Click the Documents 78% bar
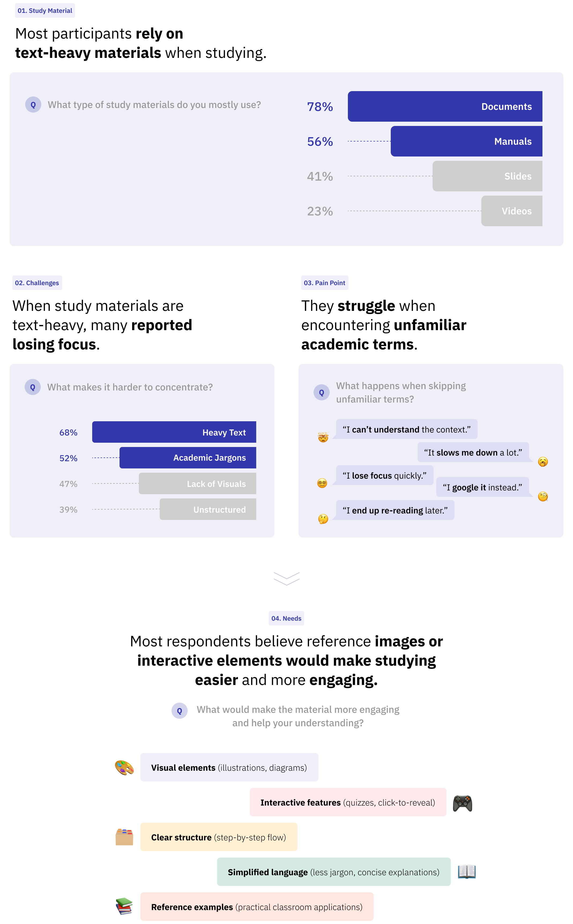Screen dimensions: 573x924 click(445, 106)
